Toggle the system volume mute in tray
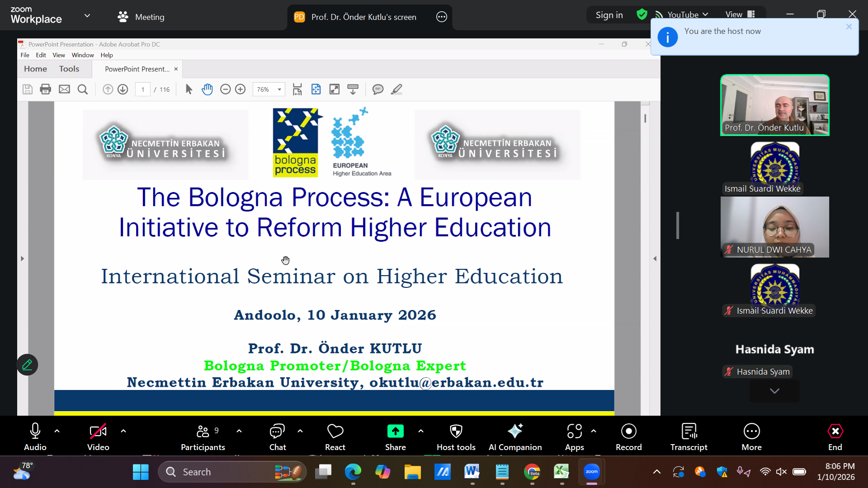The height and width of the screenshot is (488, 868). click(782, 471)
